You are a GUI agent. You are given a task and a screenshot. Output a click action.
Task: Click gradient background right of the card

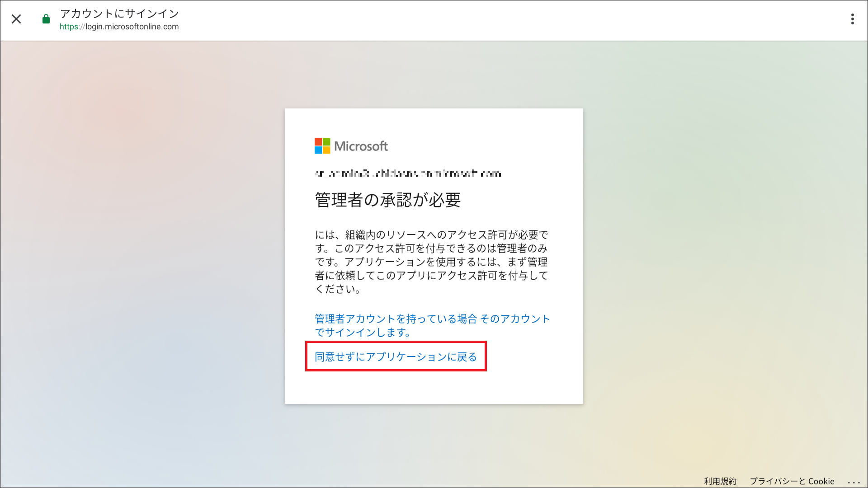[723, 253]
